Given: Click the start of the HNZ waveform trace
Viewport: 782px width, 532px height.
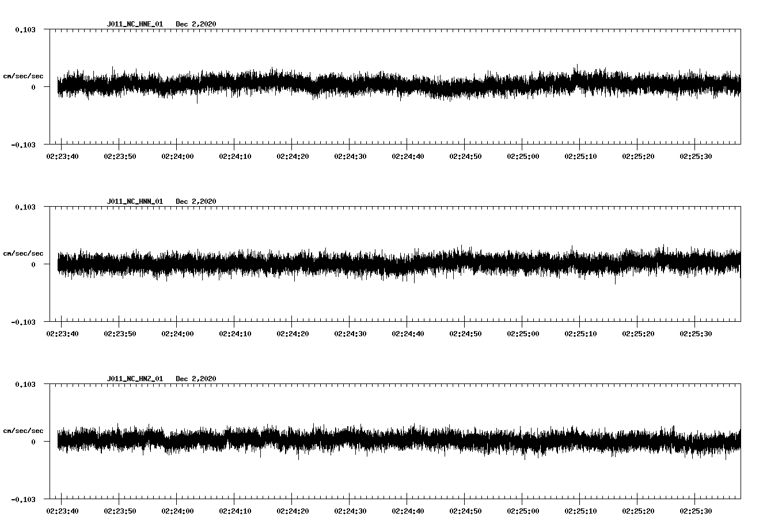Looking at the screenshot, I should tap(58, 440).
